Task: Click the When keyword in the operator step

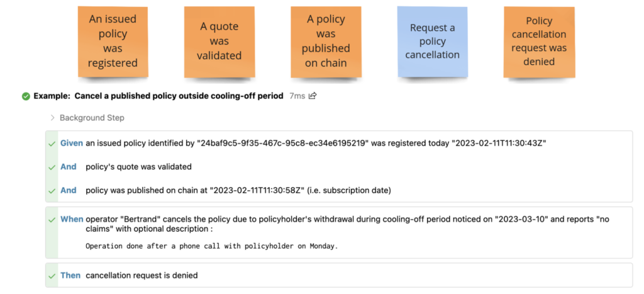Action: 71,219
